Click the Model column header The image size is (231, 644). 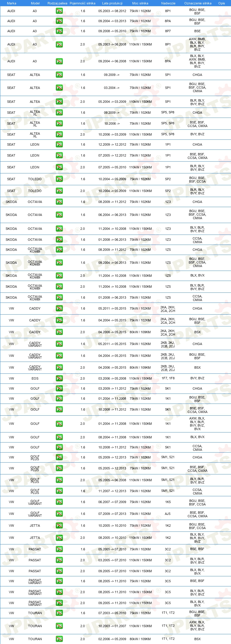(35, 3)
